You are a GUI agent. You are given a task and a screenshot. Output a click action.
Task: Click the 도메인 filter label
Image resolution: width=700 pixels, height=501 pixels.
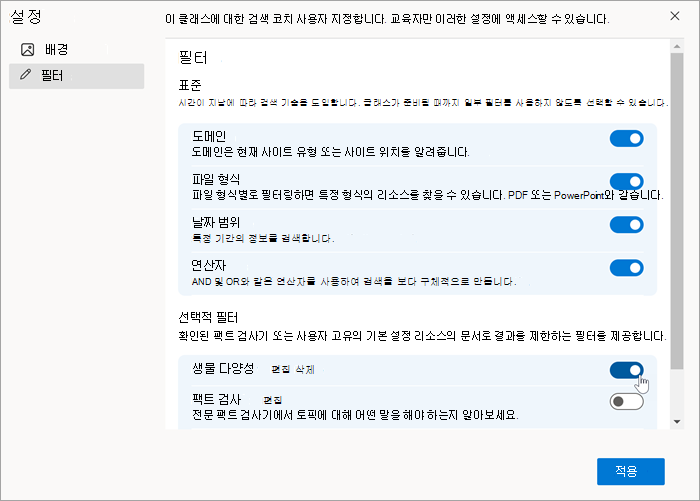tap(209, 136)
